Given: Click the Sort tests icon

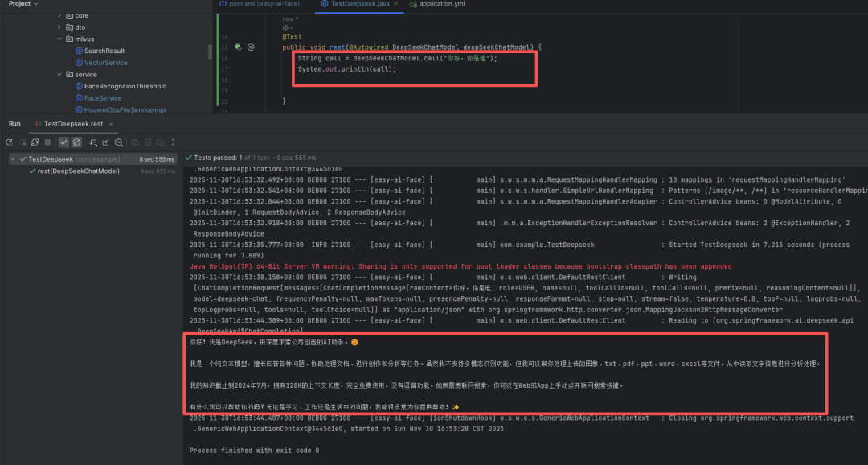Looking at the screenshot, I should pos(93,142).
